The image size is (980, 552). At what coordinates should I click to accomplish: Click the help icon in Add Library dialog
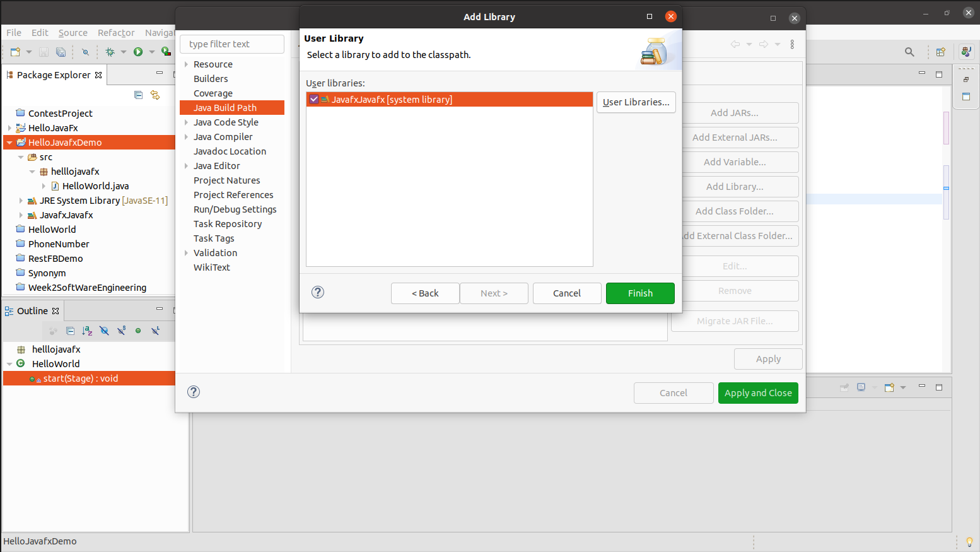tap(317, 292)
